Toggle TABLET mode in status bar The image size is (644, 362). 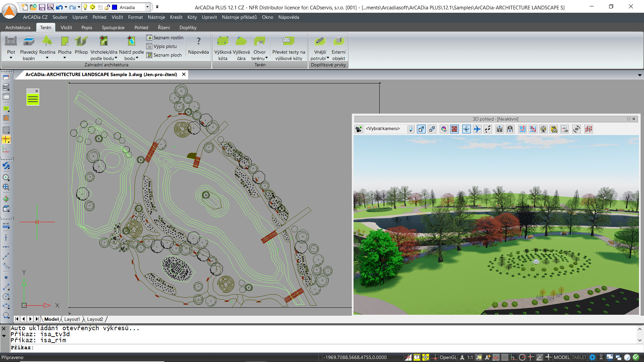[579, 357]
